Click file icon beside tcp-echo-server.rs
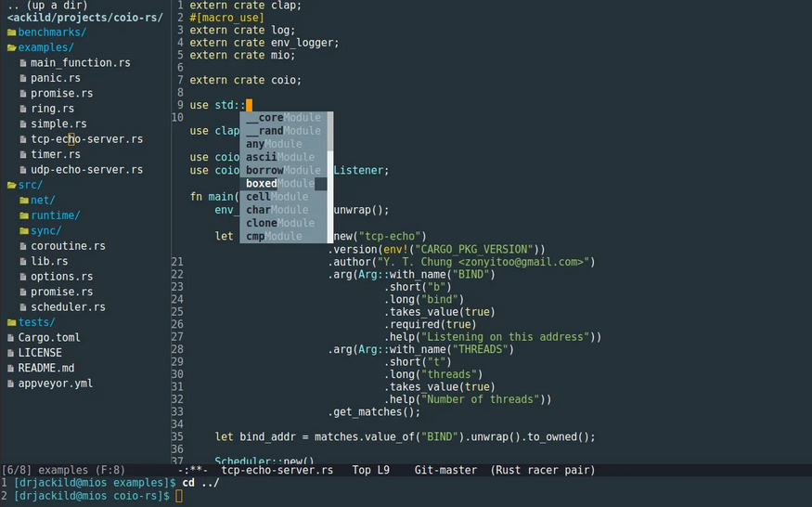Viewport: 812px width, 507px height. point(23,139)
